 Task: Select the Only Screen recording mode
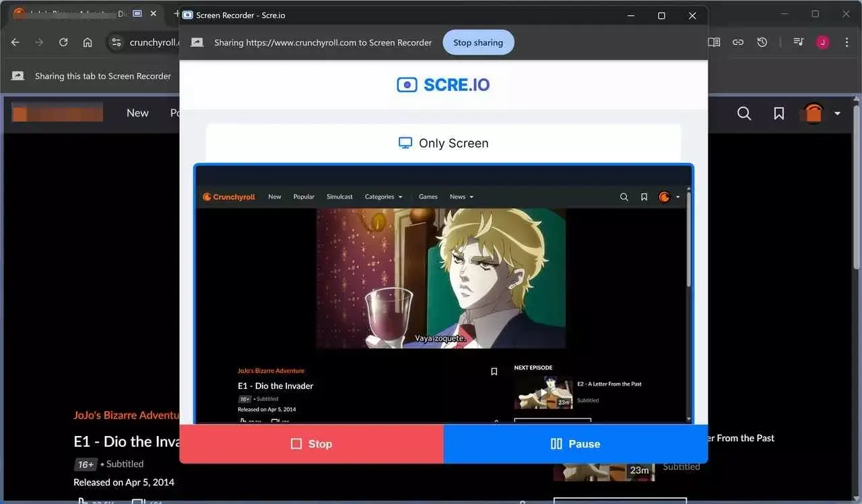point(443,143)
